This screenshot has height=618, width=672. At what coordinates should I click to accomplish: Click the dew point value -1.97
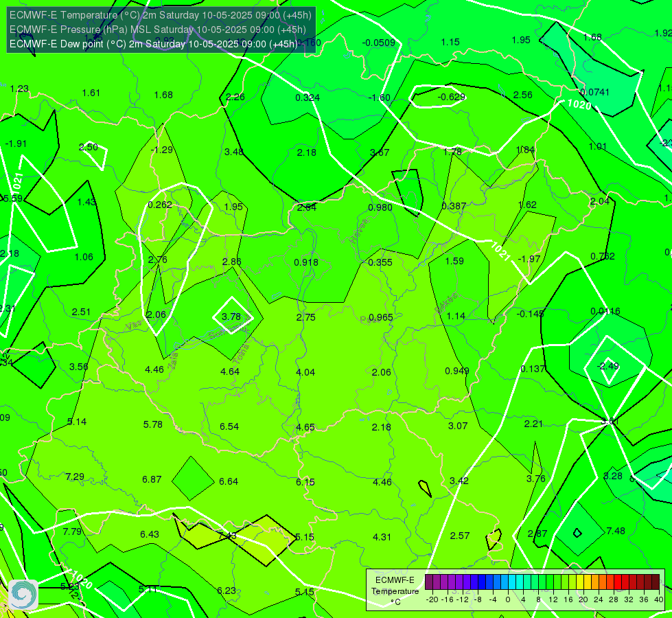(x=529, y=259)
